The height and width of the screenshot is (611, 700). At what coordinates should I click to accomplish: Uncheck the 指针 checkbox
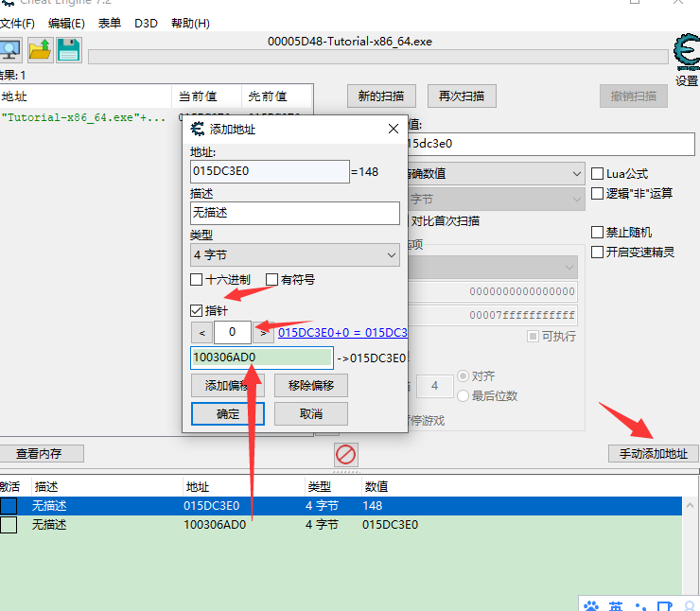(196, 310)
